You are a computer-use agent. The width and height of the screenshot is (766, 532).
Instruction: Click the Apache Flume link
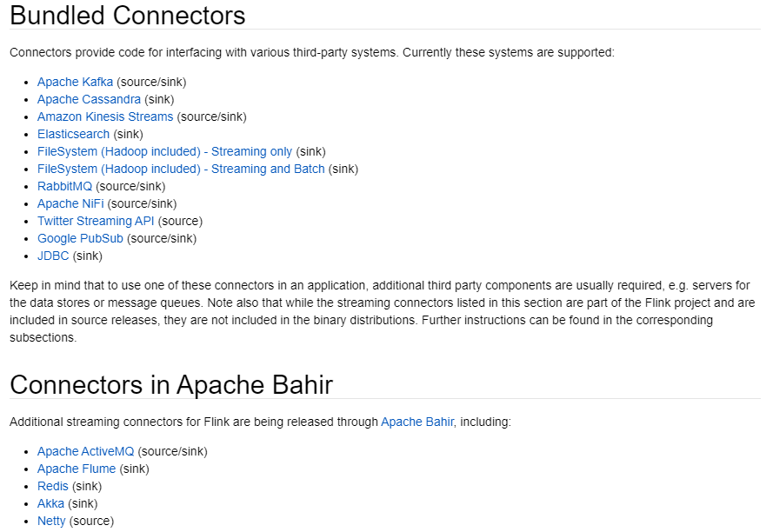(x=77, y=469)
